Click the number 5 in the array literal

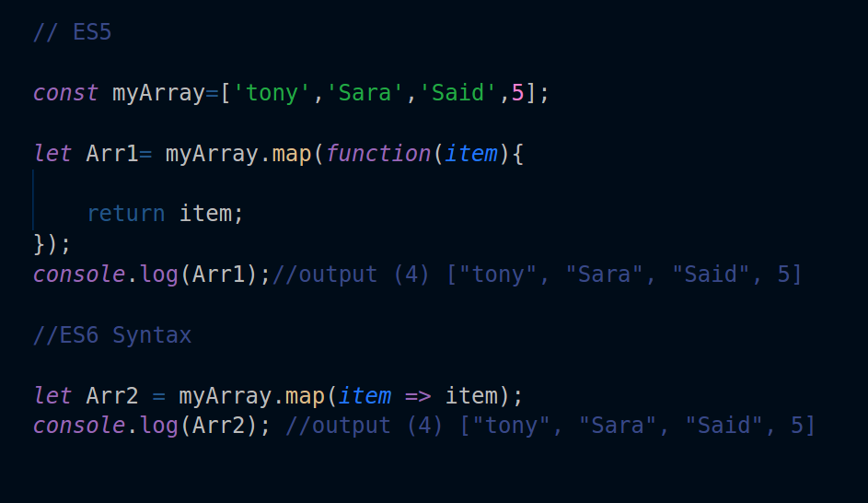(517, 92)
